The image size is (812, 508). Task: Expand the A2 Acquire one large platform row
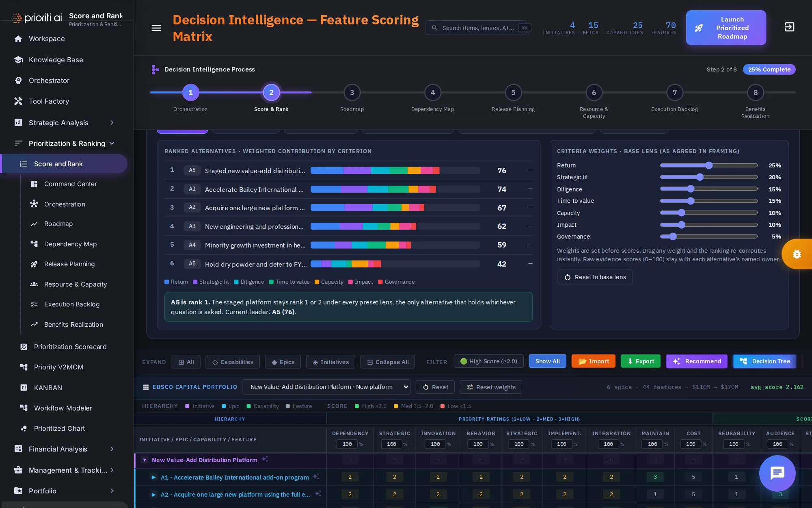point(153,495)
